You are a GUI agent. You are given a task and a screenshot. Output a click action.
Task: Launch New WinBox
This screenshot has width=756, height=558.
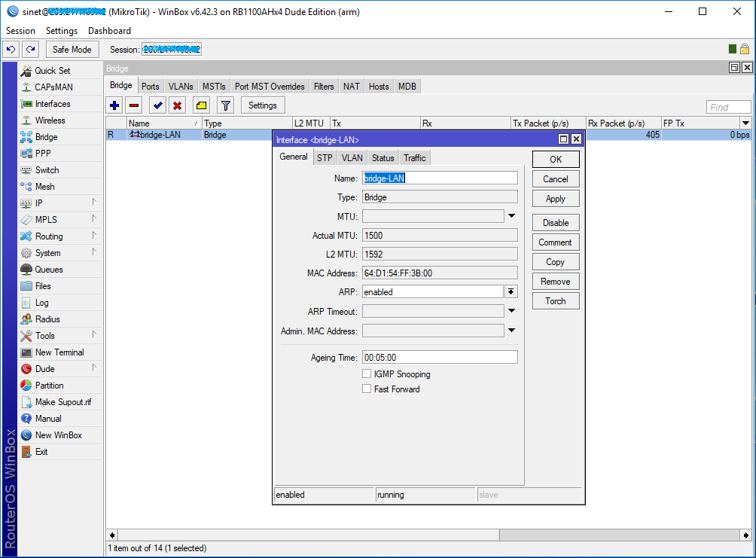pos(58,435)
